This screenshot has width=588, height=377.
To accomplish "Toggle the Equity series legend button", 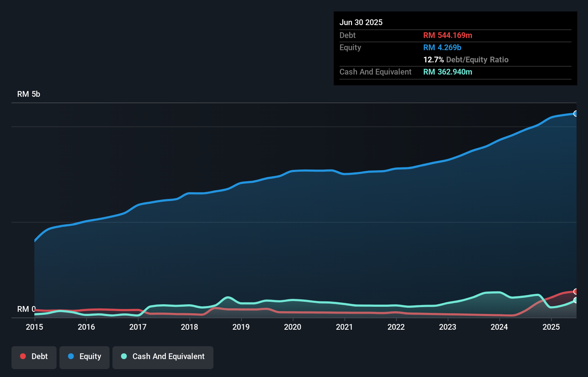I will (x=85, y=357).
